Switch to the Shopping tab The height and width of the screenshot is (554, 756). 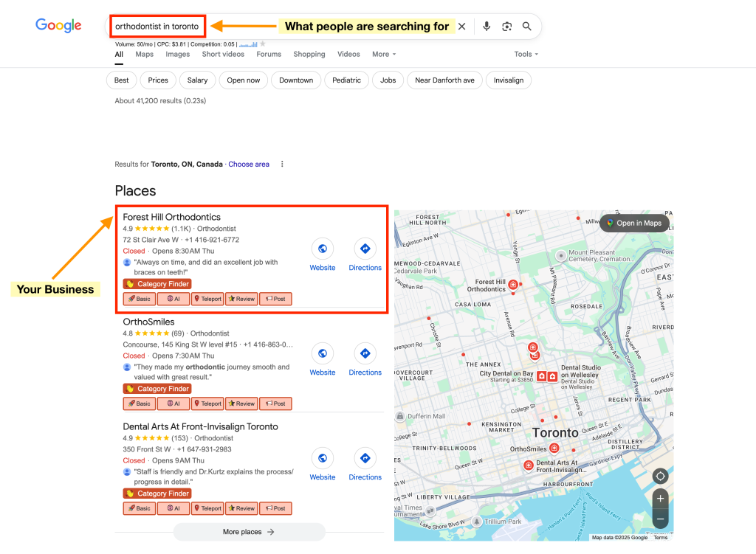309,55
